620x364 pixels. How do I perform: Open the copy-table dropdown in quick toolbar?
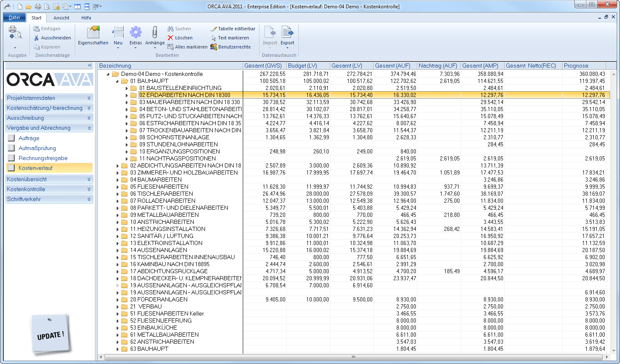click(67, 7)
